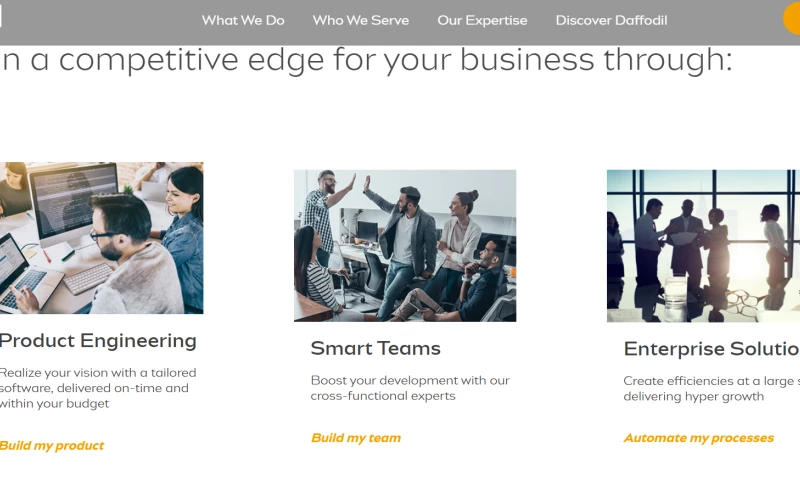Open the What We Do menu
This screenshot has width=800, height=480.
click(243, 20)
